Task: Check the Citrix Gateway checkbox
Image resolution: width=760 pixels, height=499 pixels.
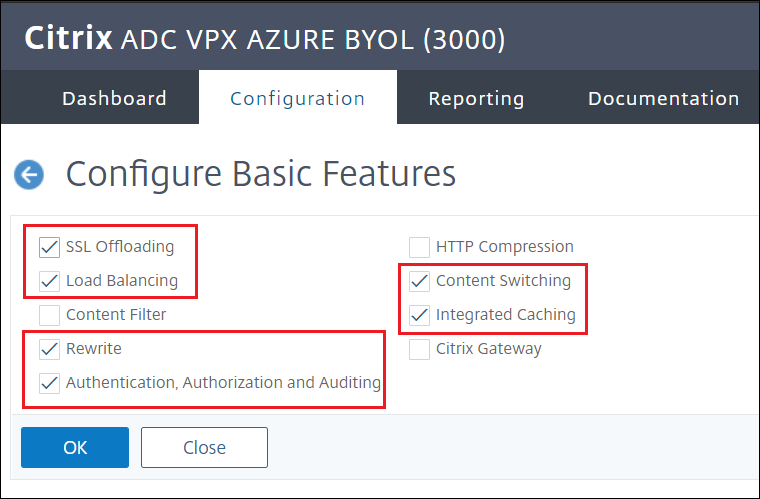Action: point(419,349)
